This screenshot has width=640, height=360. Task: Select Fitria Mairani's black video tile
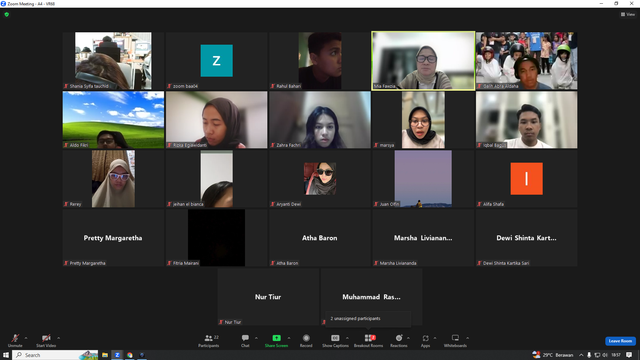click(x=217, y=238)
